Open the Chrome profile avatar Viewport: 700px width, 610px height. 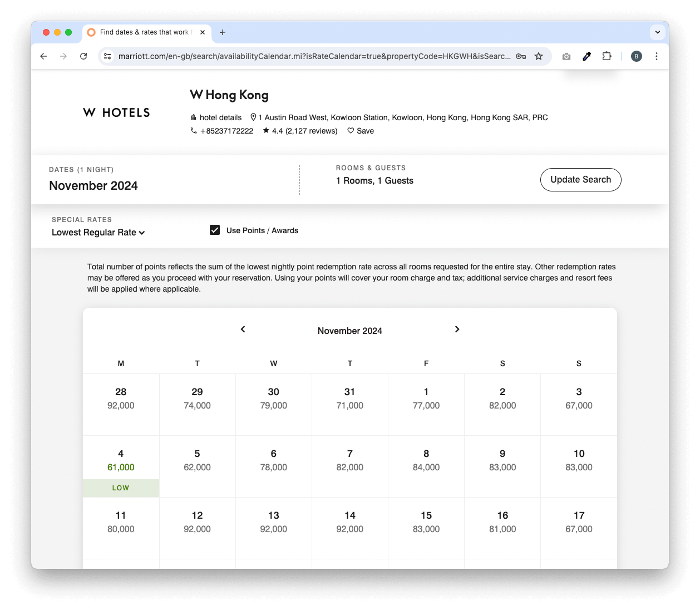point(637,56)
